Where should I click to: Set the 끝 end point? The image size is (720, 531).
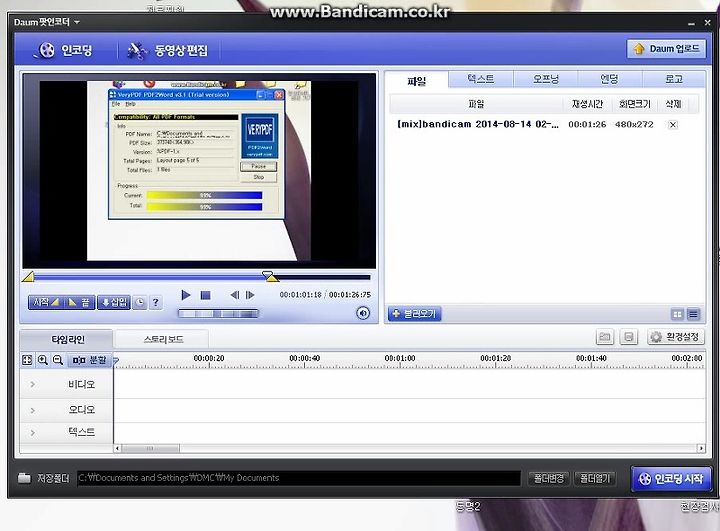[79, 302]
